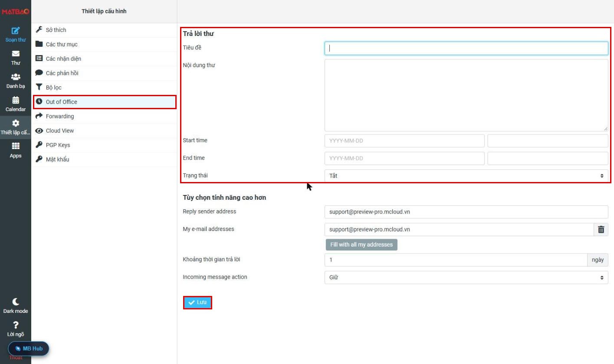
Task: Open the Các thư mục settings section
Action: pyautogui.click(x=105, y=44)
